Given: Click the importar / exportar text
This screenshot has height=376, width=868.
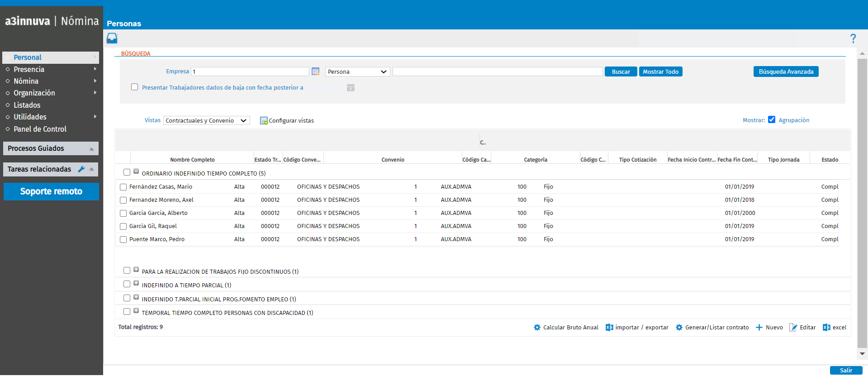Looking at the screenshot, I should coord(642,328).
